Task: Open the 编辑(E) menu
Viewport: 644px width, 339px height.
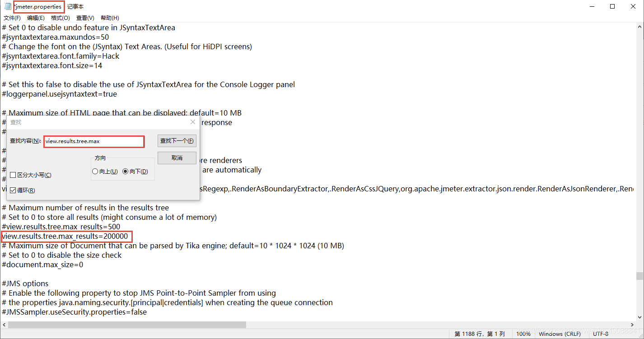Action: click(36, 18)
